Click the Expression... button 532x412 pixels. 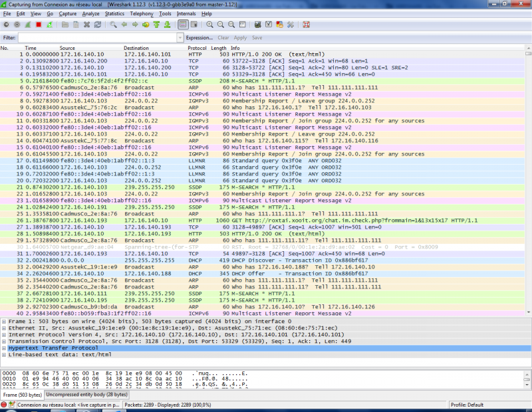199,38
